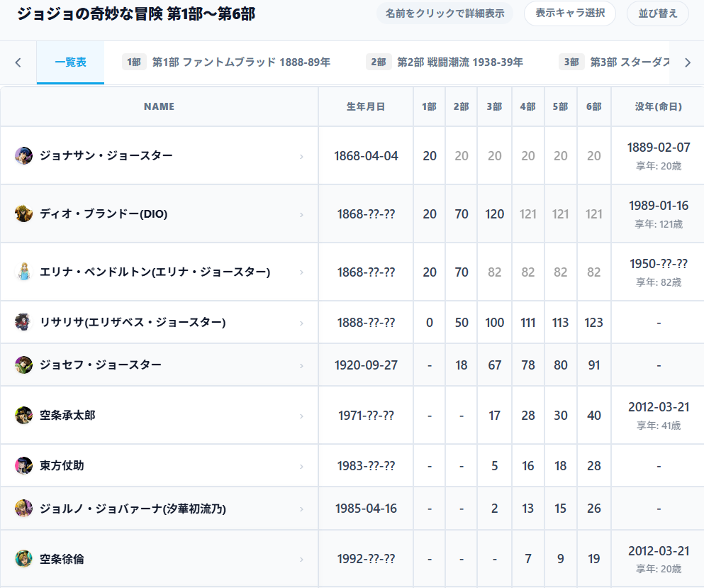The width and height of the screenshot is (704, 588).
Task: Click Joseph Joestar's avatar icon
Action: [23, 365]
